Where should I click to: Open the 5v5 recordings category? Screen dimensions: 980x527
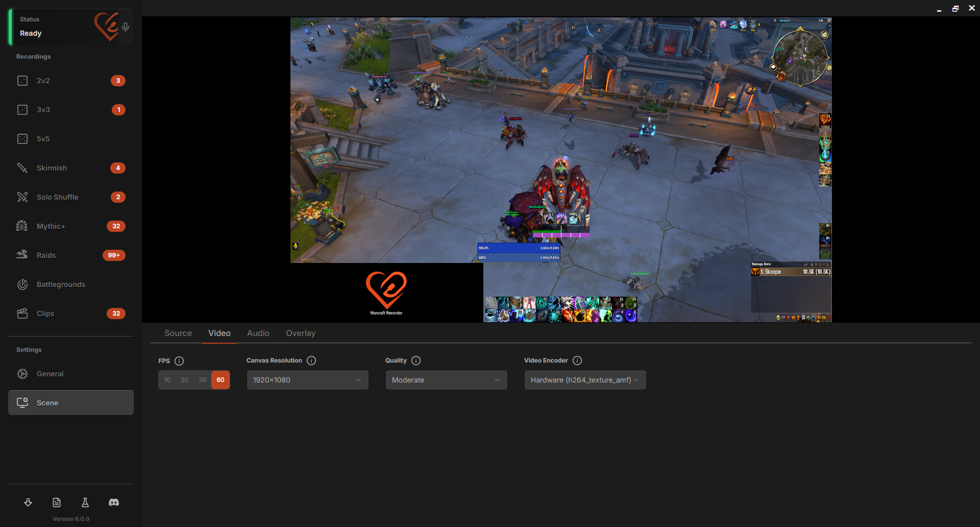tap(71, 139)
